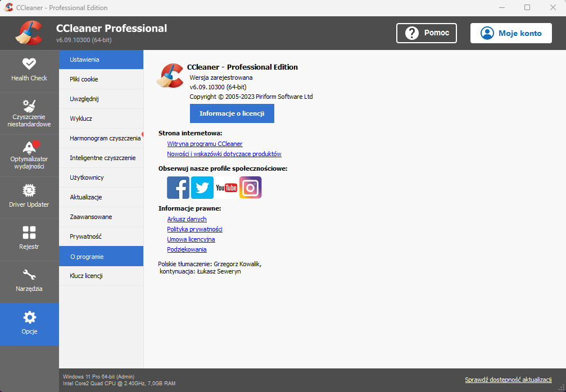Click the CCleaner logo in the About panel

click(x=170, y=75)
